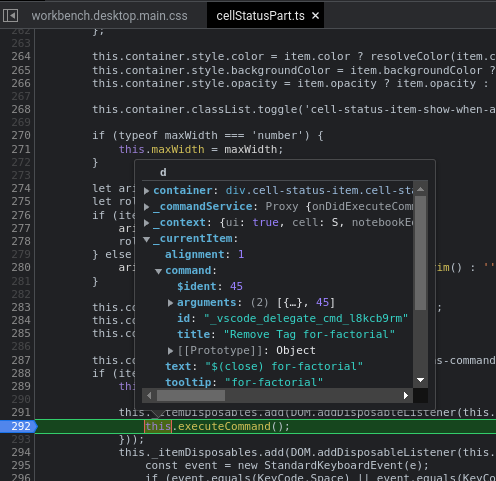Click the id "_vscode_delegate_cmd_l8kcb9rm" value

click(306, 319)
